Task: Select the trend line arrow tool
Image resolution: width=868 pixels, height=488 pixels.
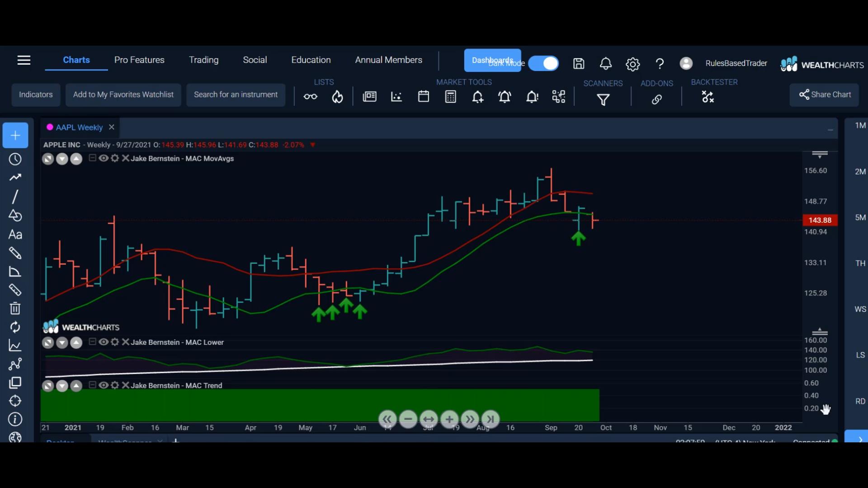Action: point(15,178)
